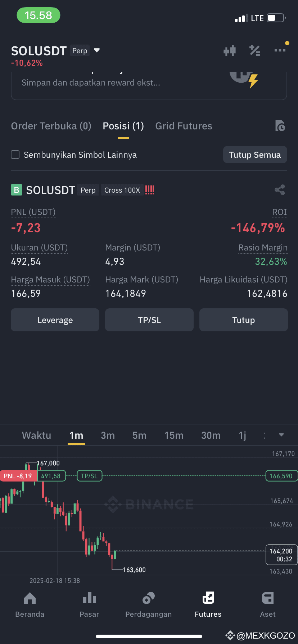The height and width of the screenshot is (644, 298).
Task: Open the futures calculator percent icon
Action: [x=255, y=51]
